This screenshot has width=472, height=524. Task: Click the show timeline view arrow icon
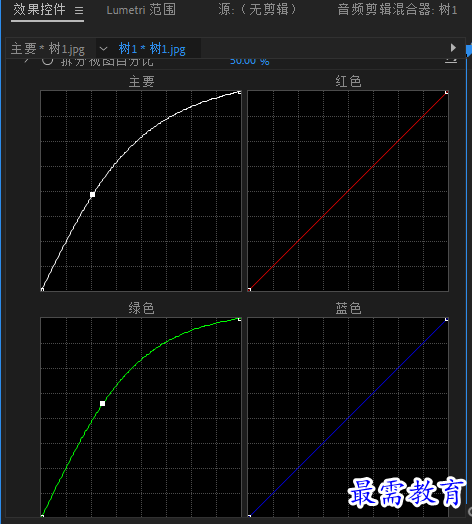453,48
